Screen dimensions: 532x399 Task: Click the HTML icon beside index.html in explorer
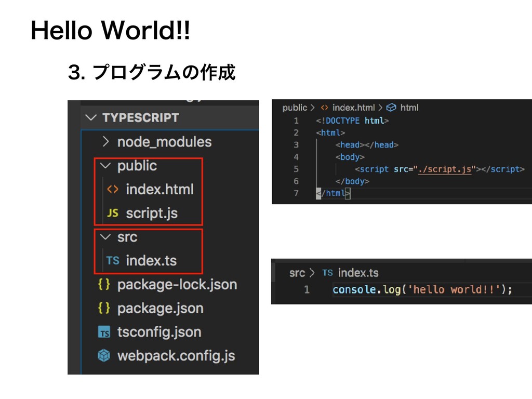tap(112, 189)
